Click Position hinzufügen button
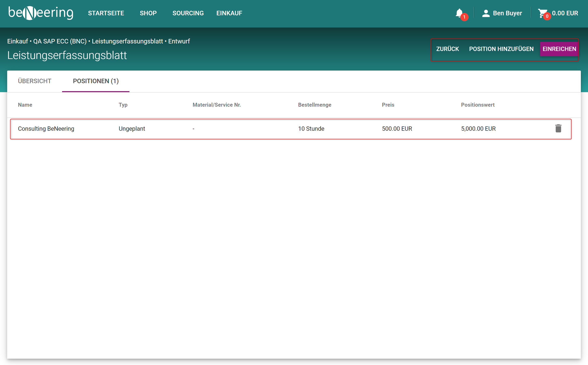Screen dimensions: 588x365 coord(501,49)
